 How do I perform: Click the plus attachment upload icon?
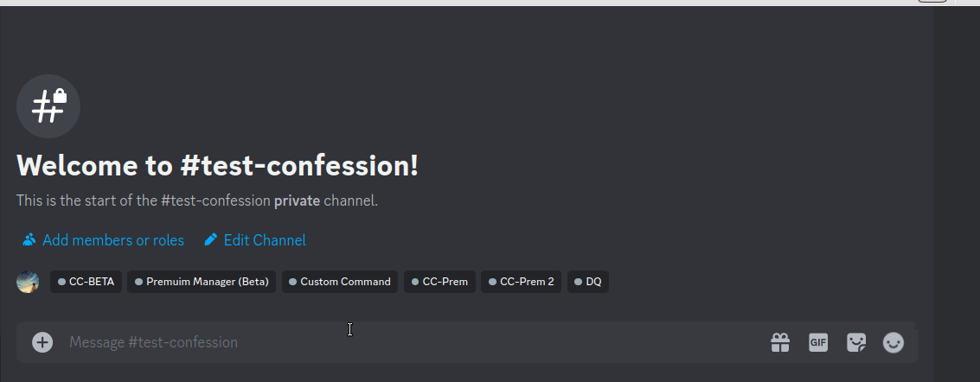tap(42, 342)
